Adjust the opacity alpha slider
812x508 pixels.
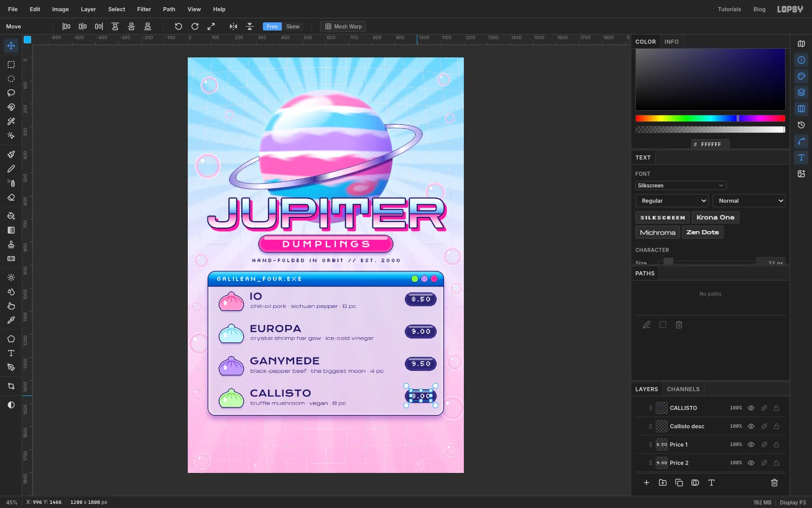pyautogui.click(x=710, y=130)
